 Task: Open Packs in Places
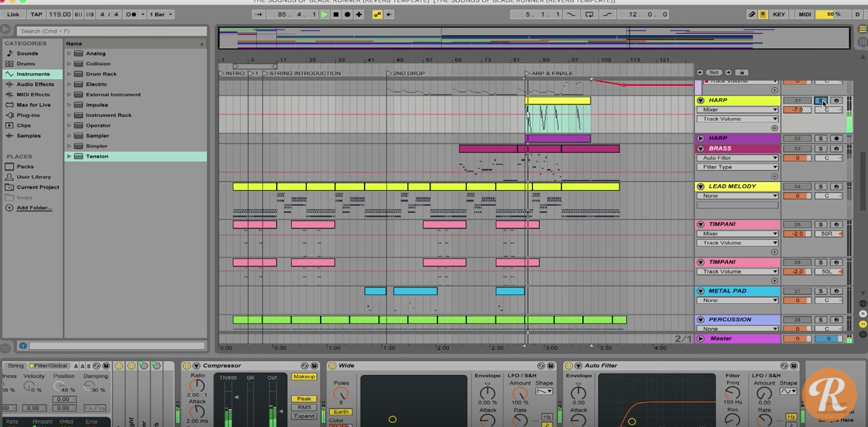pos(25,167)
